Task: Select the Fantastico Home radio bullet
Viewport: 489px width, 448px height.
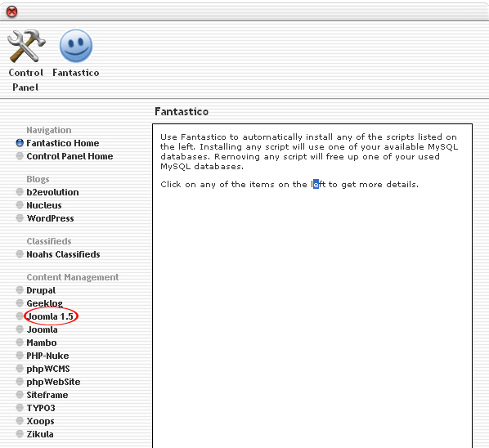Action: (x=20, y=143)
